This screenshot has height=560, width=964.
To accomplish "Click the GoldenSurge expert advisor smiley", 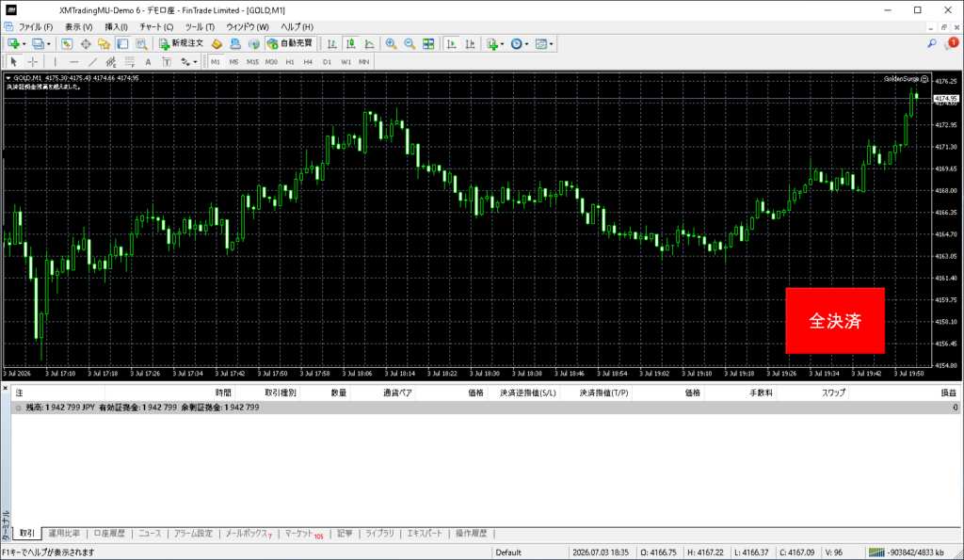I will (x=924, y=79).
